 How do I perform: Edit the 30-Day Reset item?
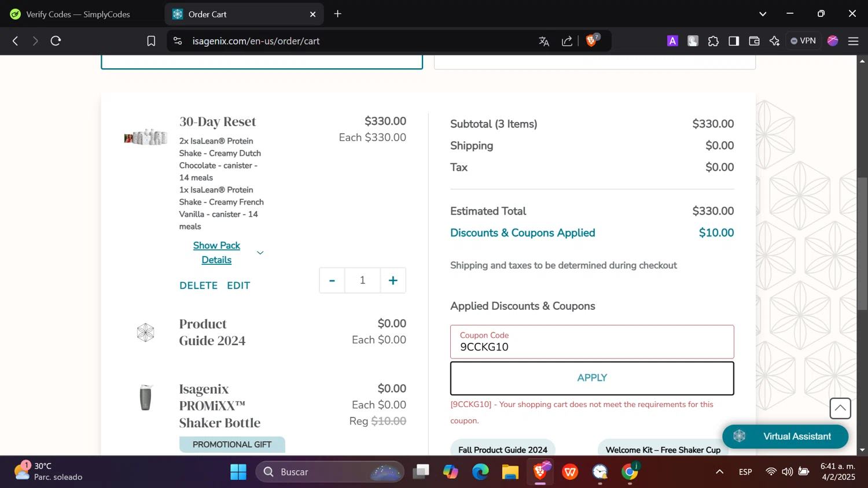coord(238,286)
